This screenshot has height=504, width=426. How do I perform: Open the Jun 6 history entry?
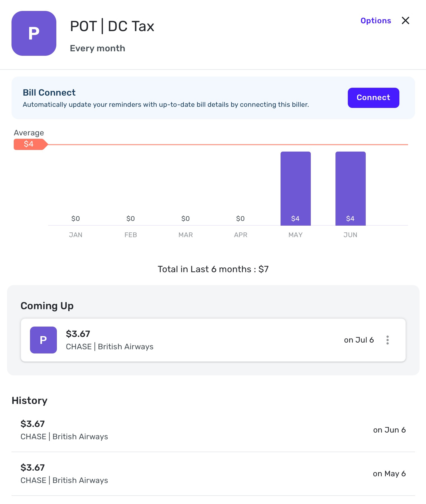213,430
